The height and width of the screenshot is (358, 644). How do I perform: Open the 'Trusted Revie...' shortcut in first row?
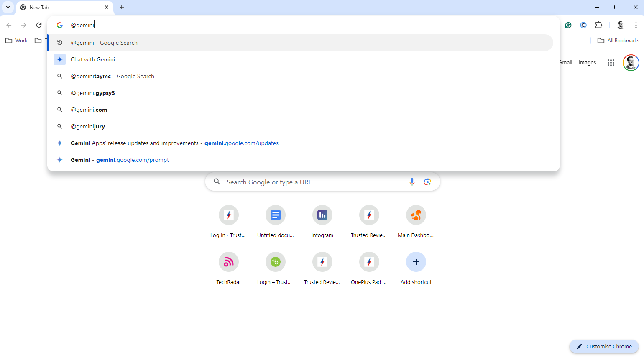(x=369, y=222)
